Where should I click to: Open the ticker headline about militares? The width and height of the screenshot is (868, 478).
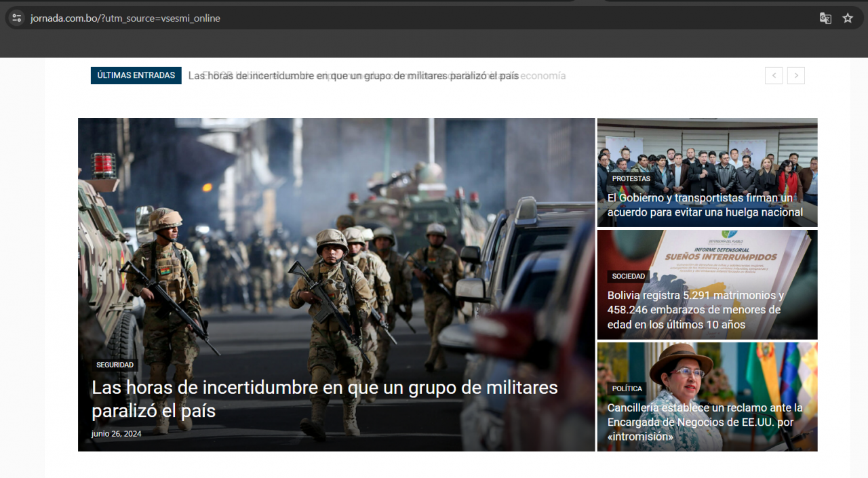click(353, 76)
